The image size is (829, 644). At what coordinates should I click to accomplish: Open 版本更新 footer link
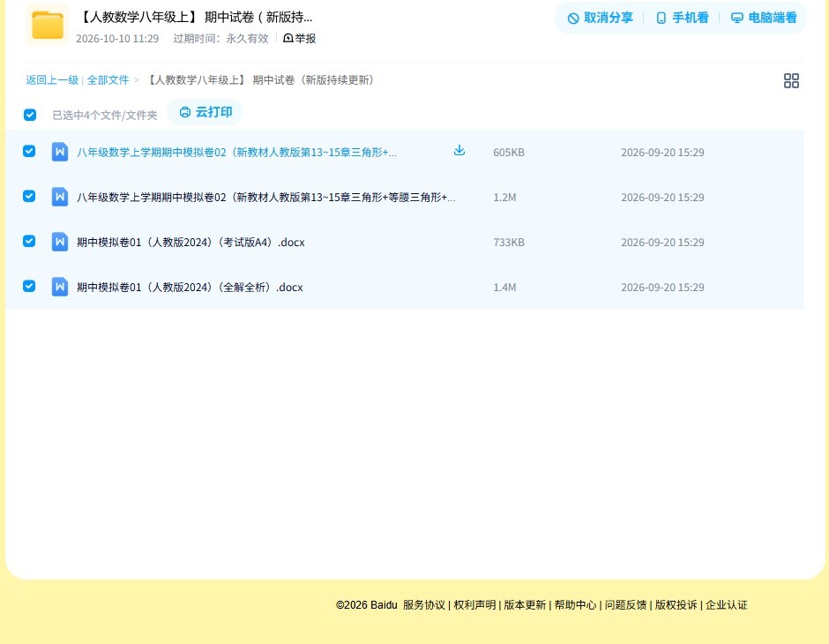click(x=525, y=605)
